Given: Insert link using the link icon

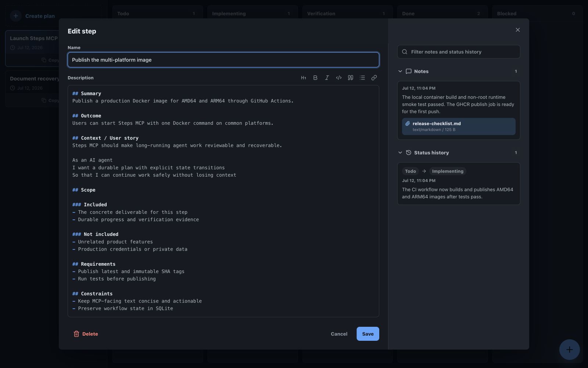Looking at the screenshot, I should click(374, 78).
